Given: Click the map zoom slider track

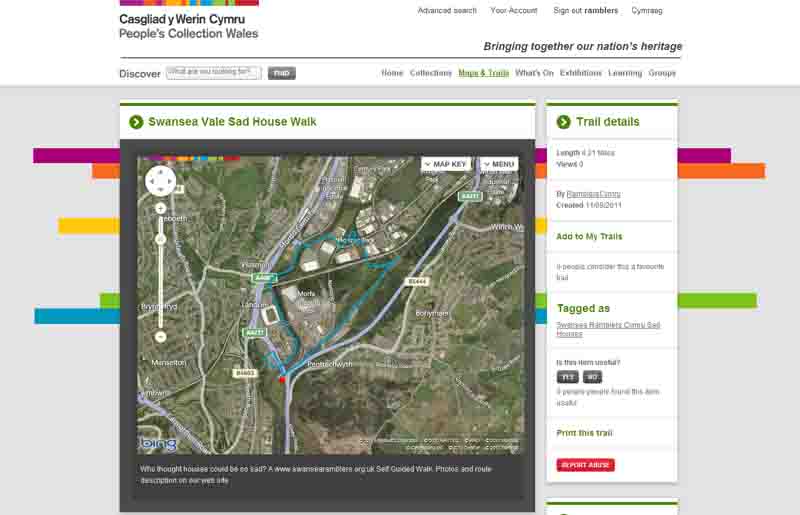Looking at the screenshot, I should [x=160, y=270].
